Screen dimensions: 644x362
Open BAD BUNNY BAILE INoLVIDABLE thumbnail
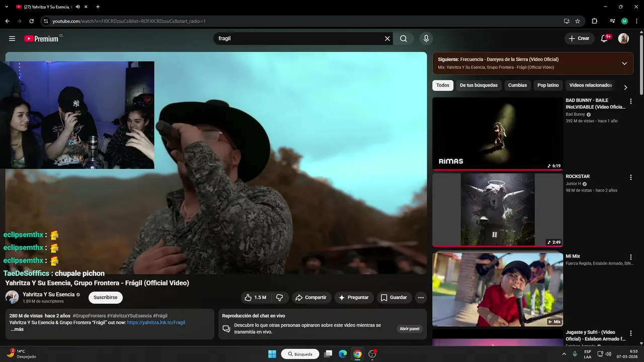tap(498, 133)
